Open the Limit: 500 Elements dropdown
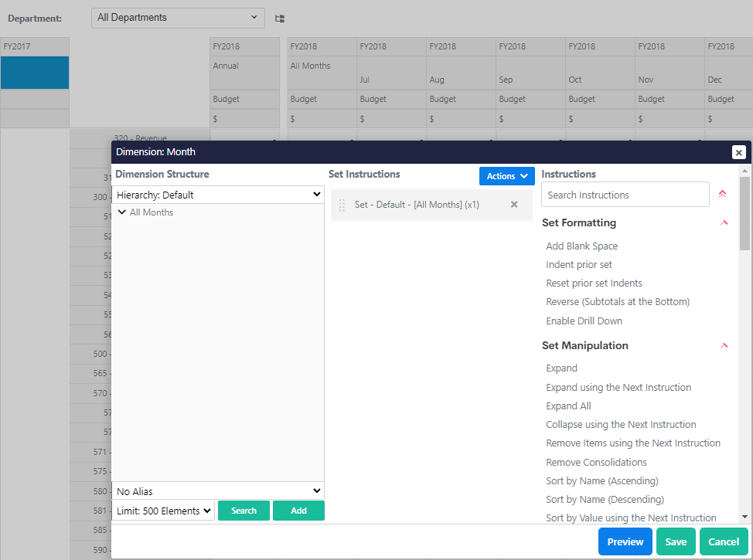The height and width of the screenshot is (560, 753). (163, 511)
